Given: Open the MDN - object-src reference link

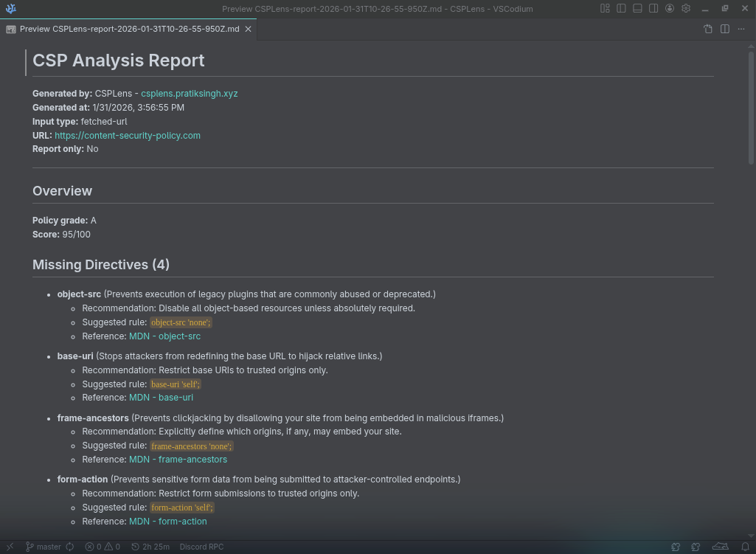Looking at the screenshot, I should pos(164,336).
